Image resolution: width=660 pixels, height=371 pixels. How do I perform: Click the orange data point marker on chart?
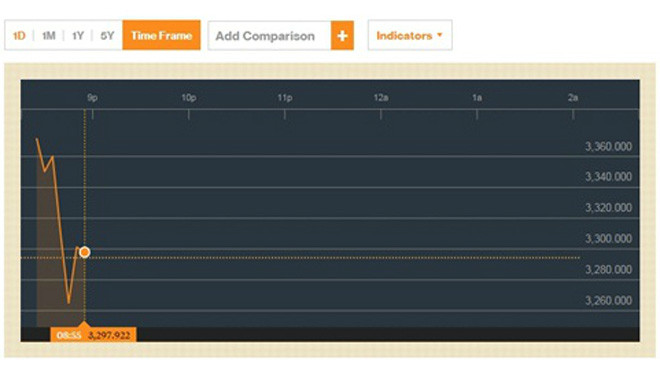[x=85, y=252]
